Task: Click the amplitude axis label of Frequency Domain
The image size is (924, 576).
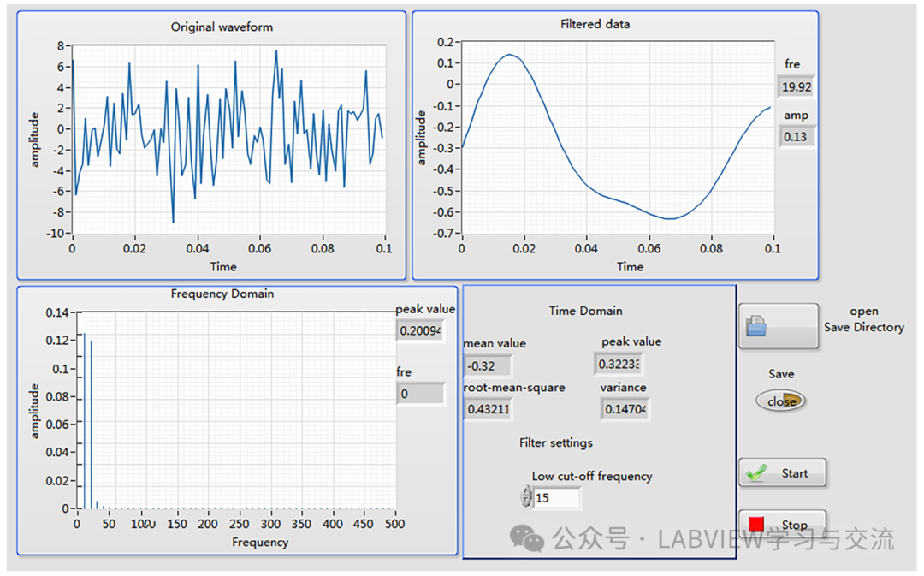Action: point(35,412)
